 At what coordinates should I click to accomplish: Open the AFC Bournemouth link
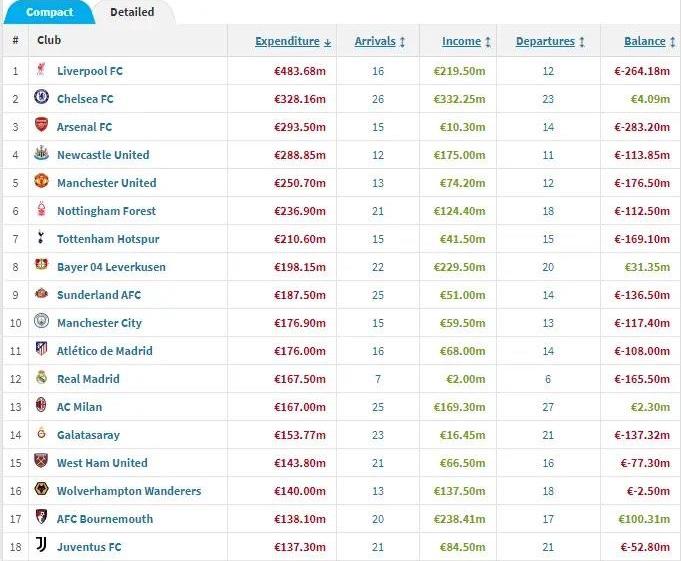pyautogui.click(x=105, y=519)
